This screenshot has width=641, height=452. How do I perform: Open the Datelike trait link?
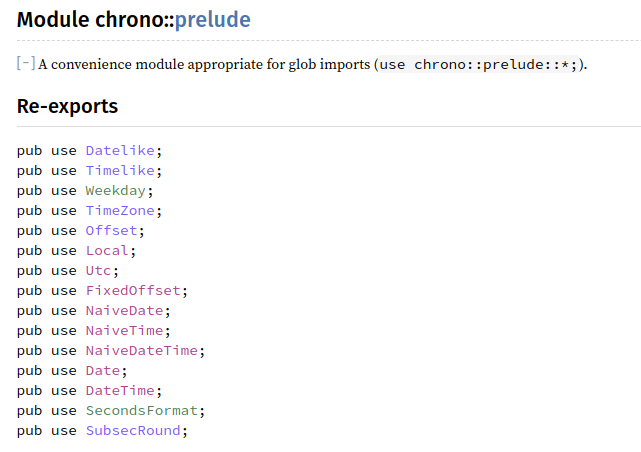coord(120,150)
